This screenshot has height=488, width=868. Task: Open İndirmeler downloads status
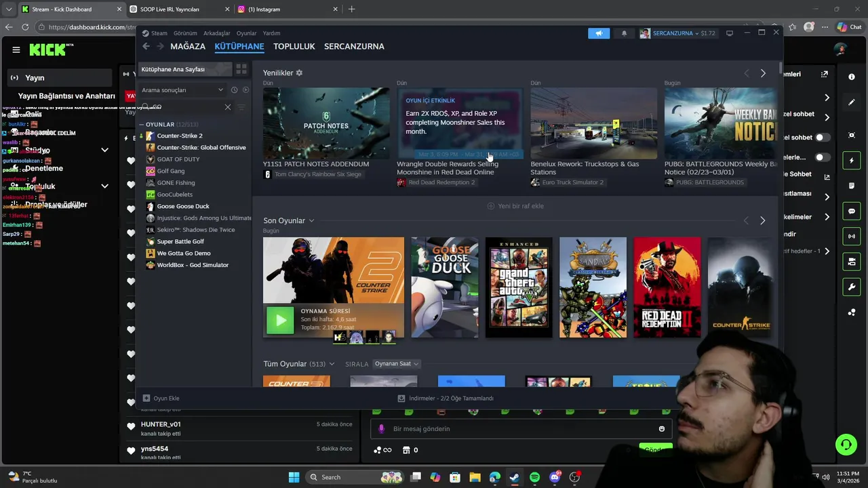[x=446, y=399]
